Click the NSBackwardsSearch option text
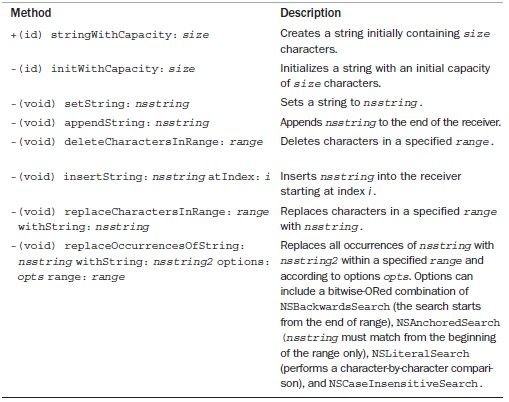The width and height of the screenshot is (509, 402). point(335,307)
